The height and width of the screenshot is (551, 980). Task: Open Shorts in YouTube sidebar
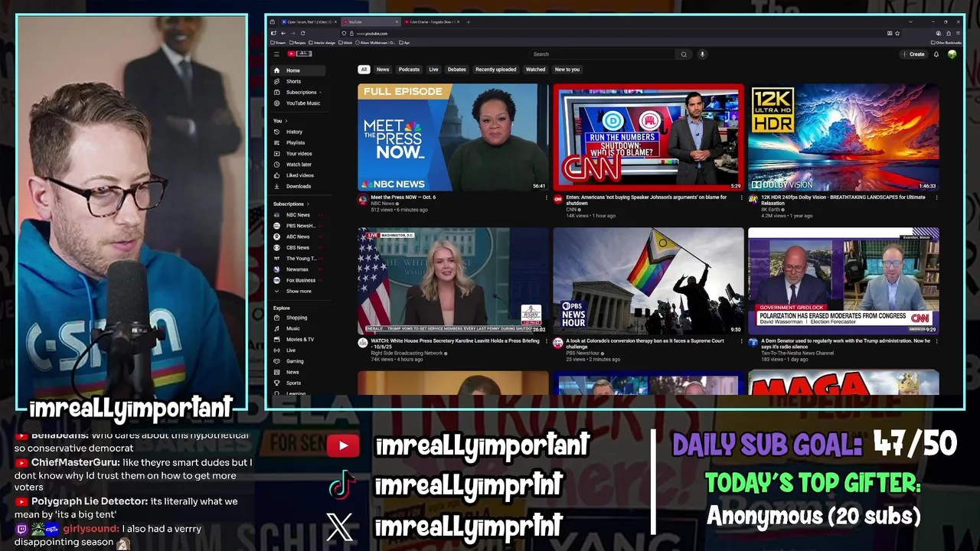[x=299, y=81]
